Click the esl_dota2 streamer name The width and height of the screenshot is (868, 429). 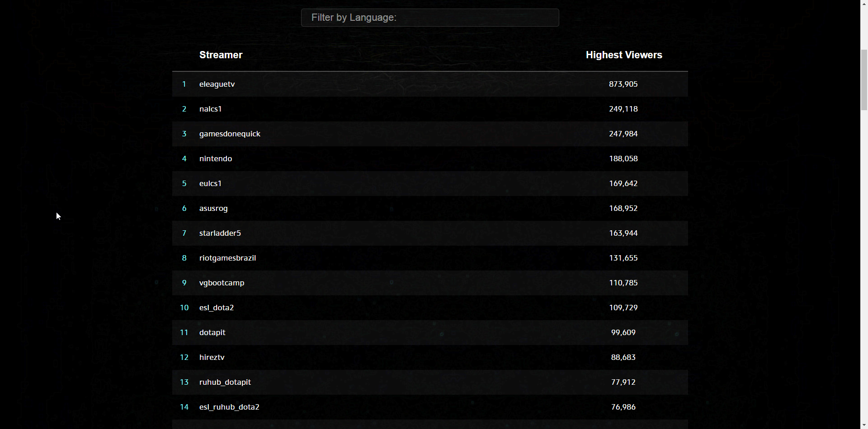pyautogui.click(x=217, y=308)
